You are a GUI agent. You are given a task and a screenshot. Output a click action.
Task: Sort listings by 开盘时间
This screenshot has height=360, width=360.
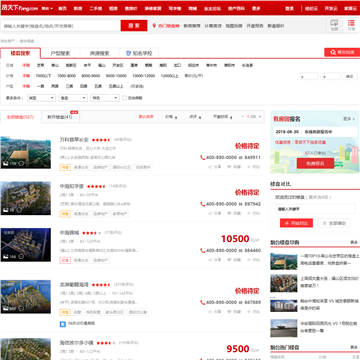[223, 117]
